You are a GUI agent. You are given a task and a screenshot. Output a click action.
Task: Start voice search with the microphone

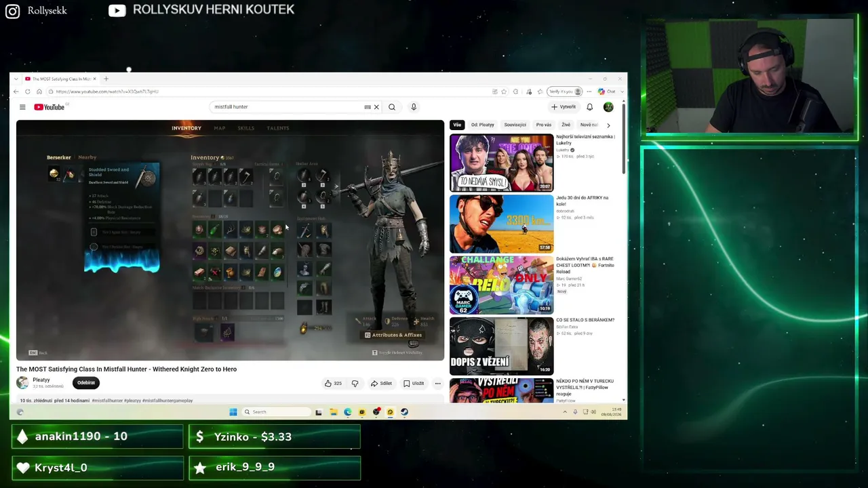[414, 107]
